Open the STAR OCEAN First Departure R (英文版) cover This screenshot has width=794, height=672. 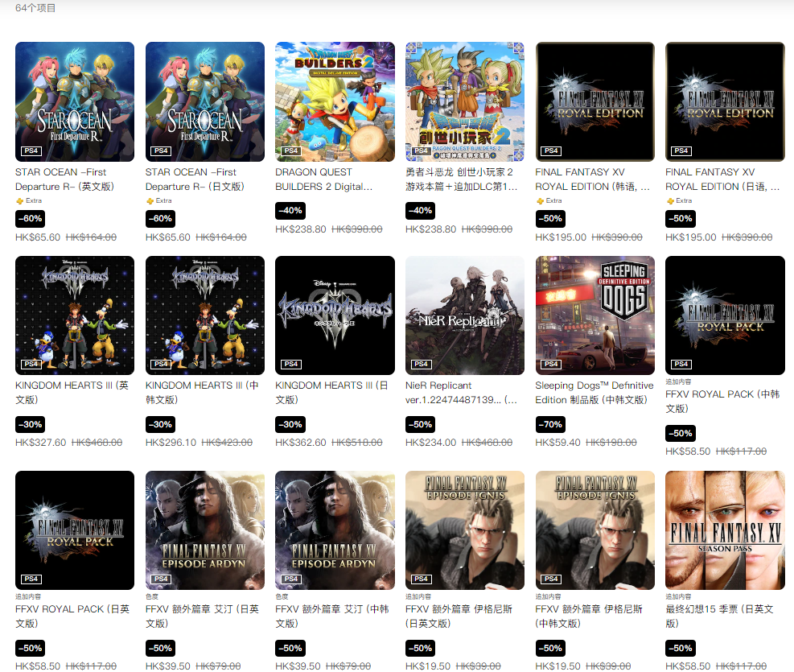[x=75, y=101]
